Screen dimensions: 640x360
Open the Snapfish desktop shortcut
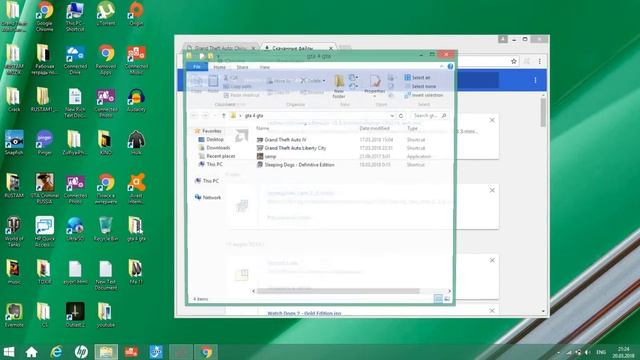[x=14, y=143]
